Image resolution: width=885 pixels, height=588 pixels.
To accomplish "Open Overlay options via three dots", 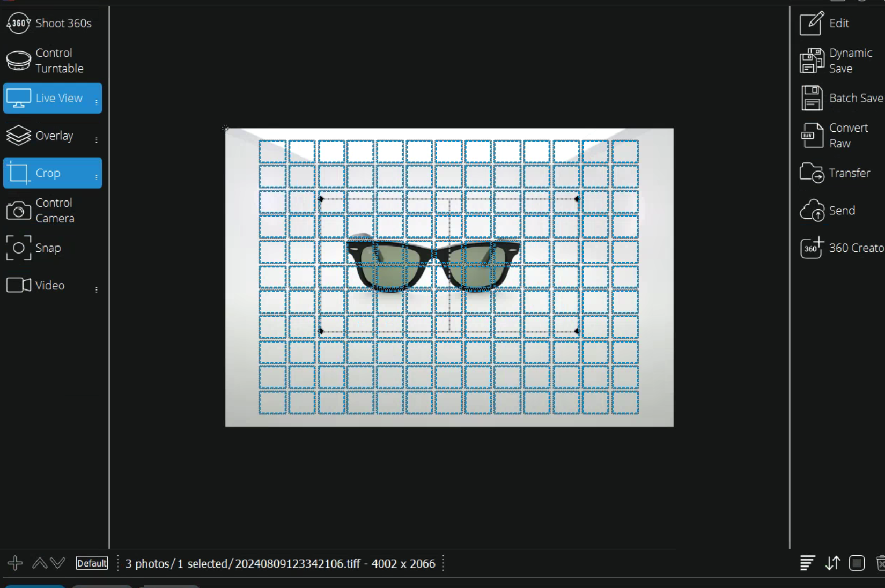I will tap(97, 139).
